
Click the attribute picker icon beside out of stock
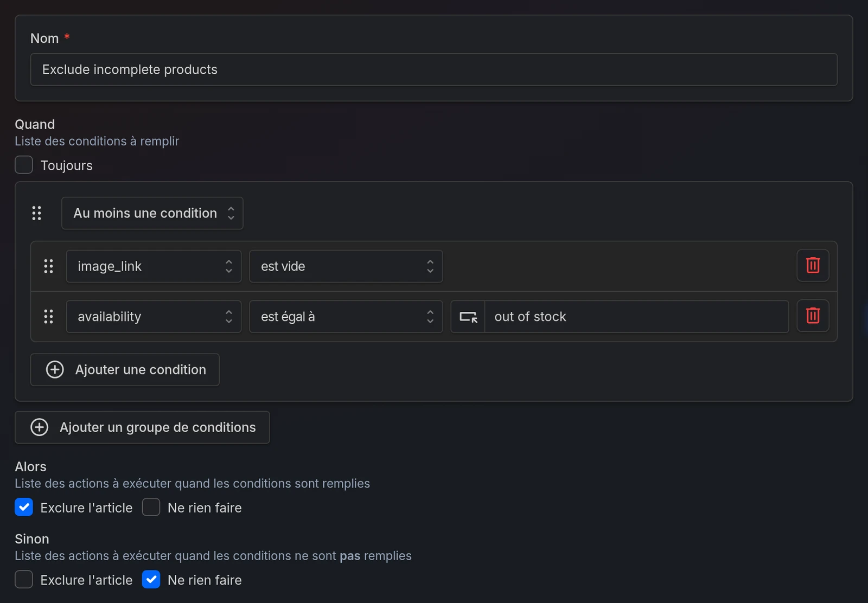coord(468,317)
